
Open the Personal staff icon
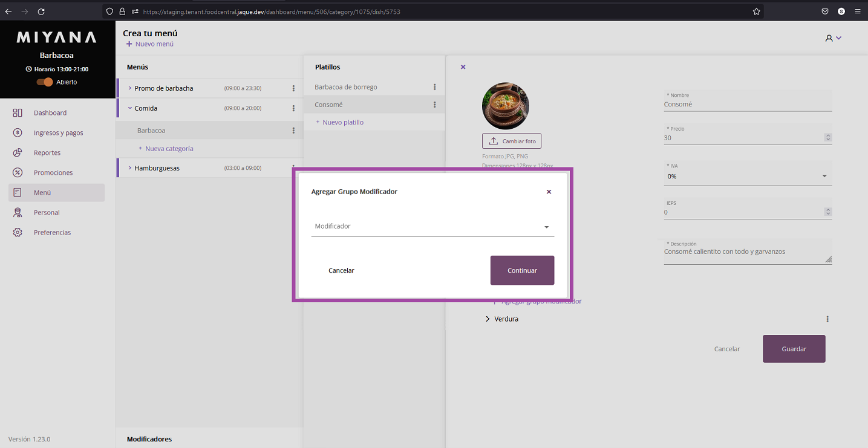(18, 213)
